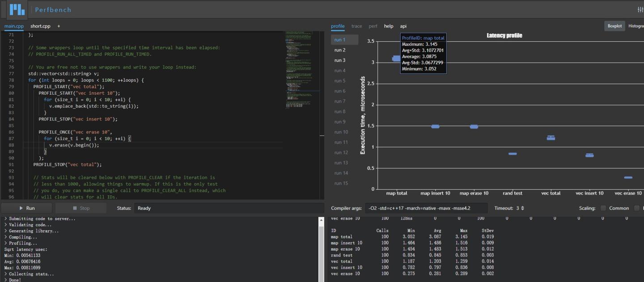This screenshot has width=644, height=282.
Task: Click the "vec total" row in stats table
Action: (x=412, y=261)
